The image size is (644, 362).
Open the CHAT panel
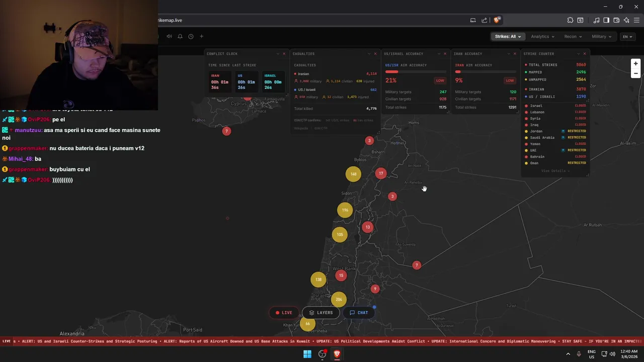click(359, 313)
